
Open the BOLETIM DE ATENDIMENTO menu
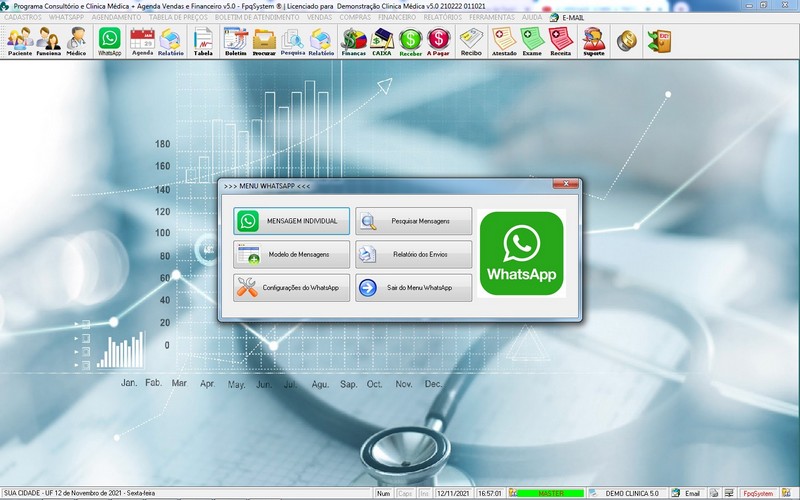pos(257,17)
